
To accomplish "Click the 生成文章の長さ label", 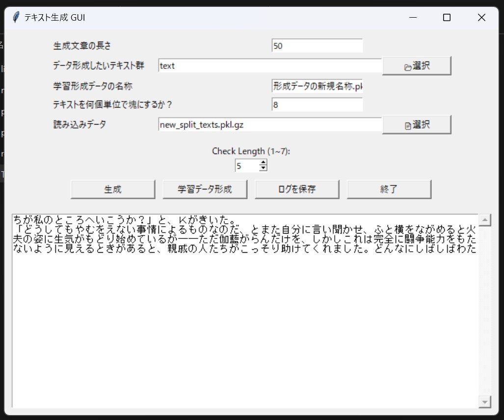I will [x=82, y=46].
